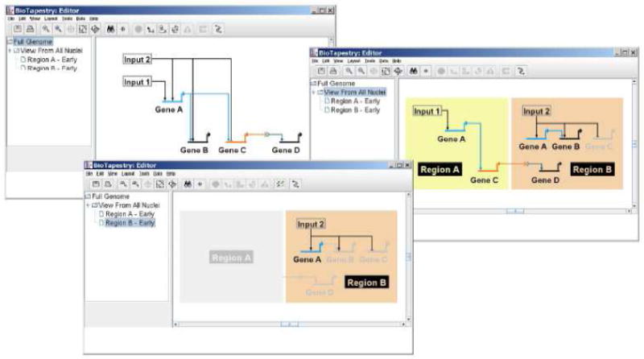This screenshot has width=644, height=359.
Task: Click the Gene A node in top-left window canvas
Action: coord(170,109)
